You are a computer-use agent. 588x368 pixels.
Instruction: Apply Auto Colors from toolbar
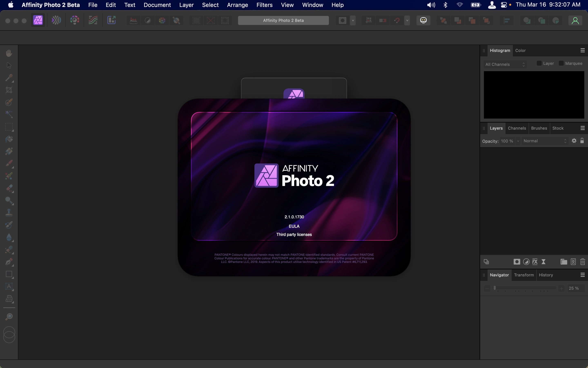pos(162,20)
